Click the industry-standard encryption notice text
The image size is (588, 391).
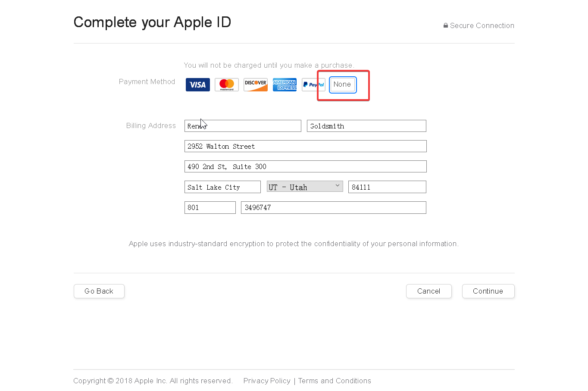click(x=294, y=244)
